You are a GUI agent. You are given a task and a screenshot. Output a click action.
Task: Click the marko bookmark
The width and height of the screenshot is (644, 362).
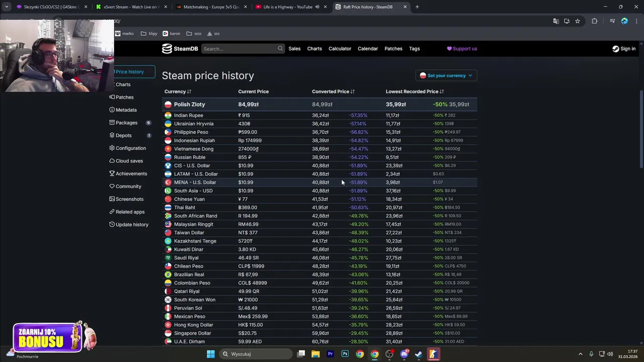click(x=125, y=34)
